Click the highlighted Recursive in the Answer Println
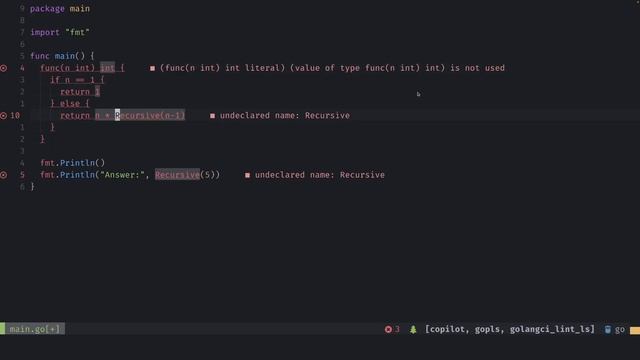The image size is (640, 360). point(178,175)
